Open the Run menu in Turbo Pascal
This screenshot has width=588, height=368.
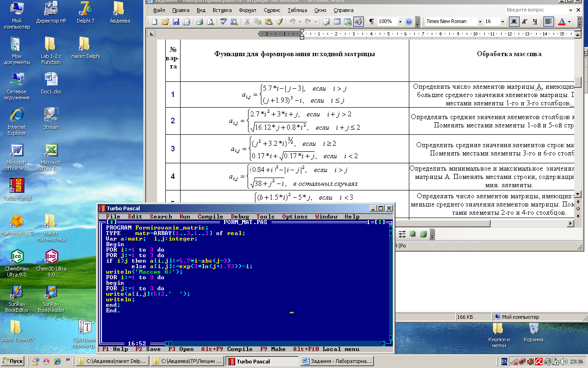tap(185, 217)
